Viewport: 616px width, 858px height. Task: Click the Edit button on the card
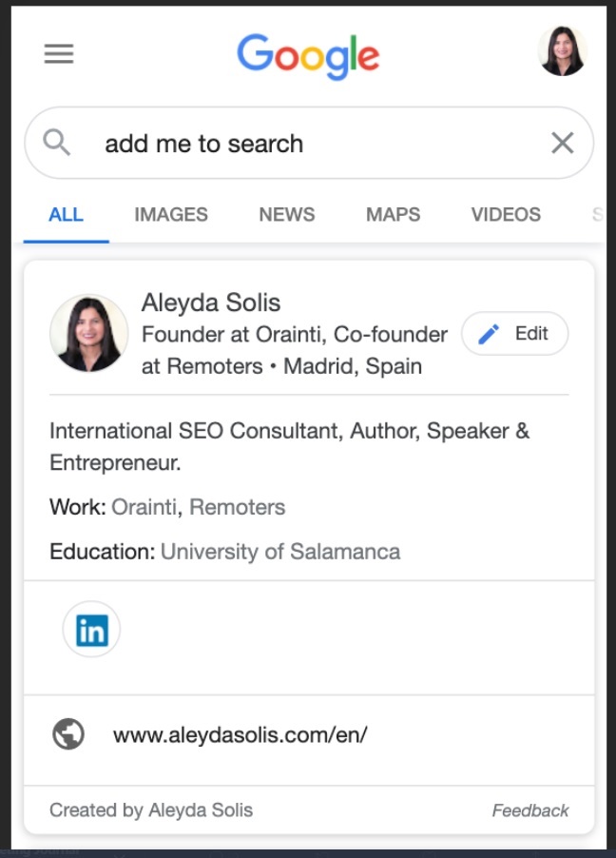tap(515, 333)
